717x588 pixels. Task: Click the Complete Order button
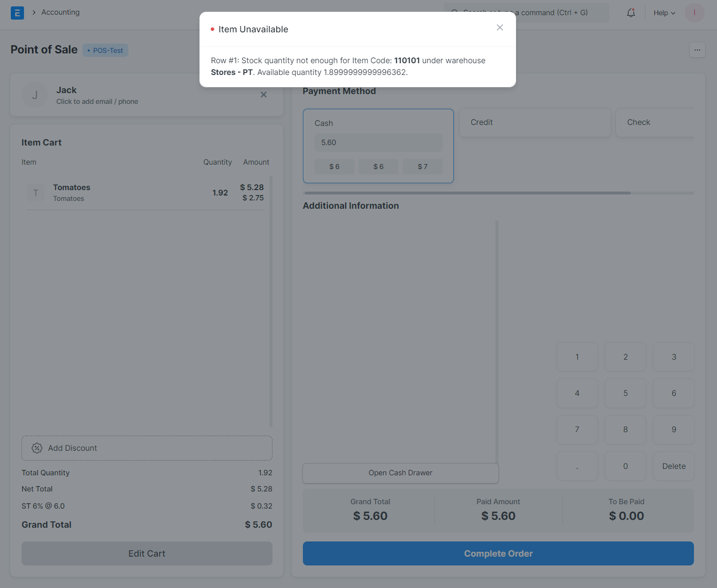pyautogui.click(x=498, y=553)
